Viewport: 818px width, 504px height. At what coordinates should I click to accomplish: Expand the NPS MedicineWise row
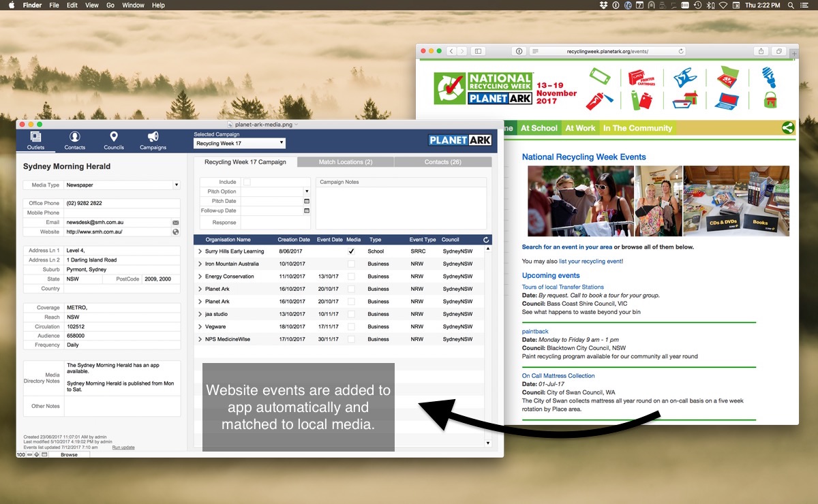click(x=200, y=339)
